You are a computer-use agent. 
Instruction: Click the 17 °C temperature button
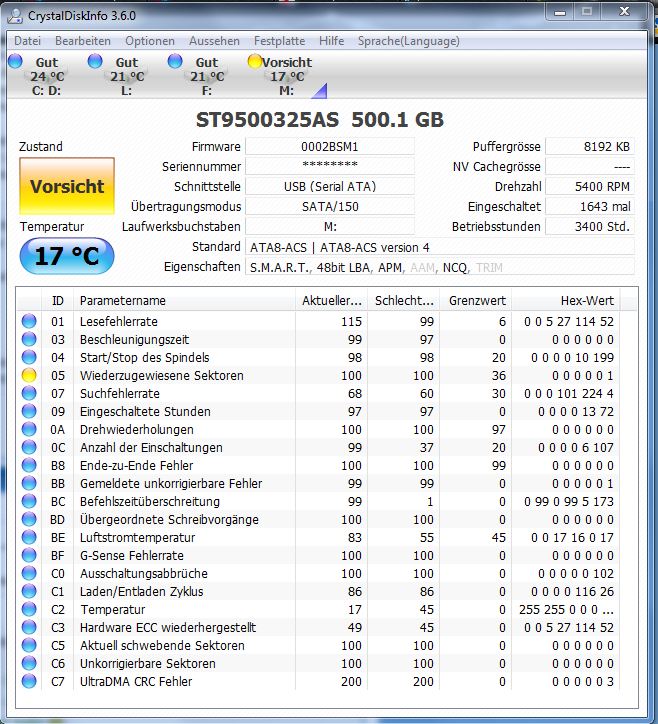tap(67, 256)
